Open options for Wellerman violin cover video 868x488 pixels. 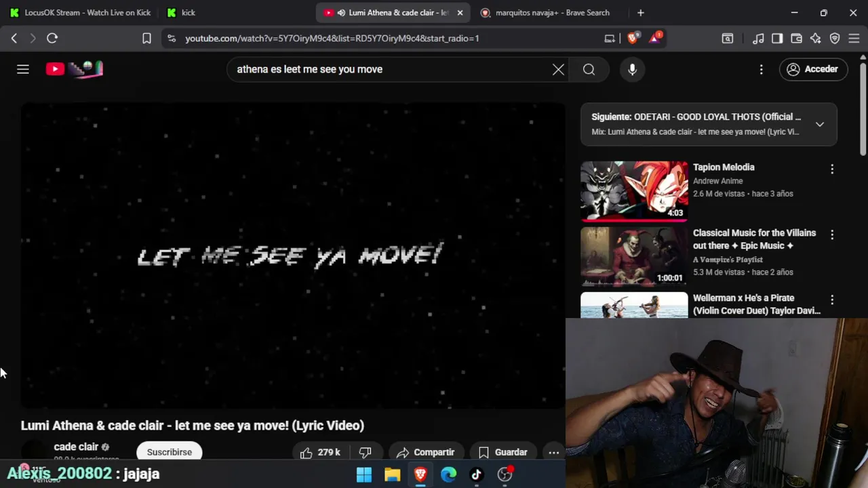tap(832, 300)
